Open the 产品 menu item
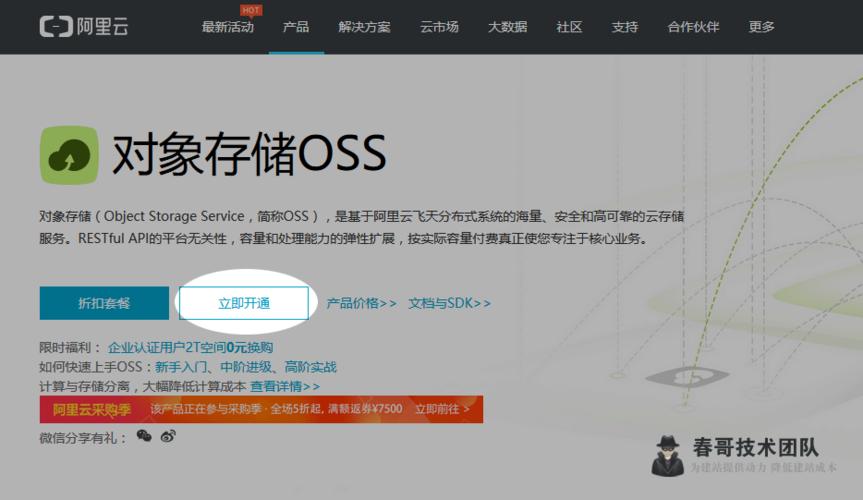 [296, 27]
